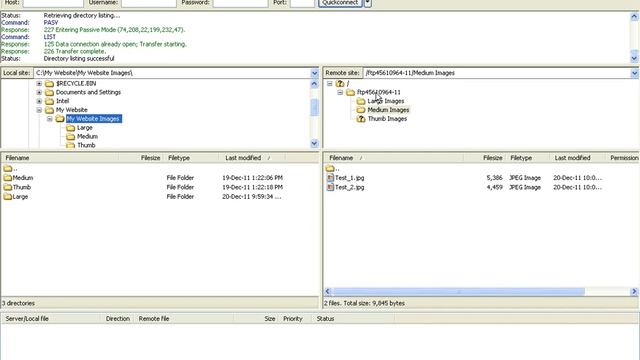This screenshot has height=360, width=640.
Task: Click the Priority queue column header
Action: point(295,319)
